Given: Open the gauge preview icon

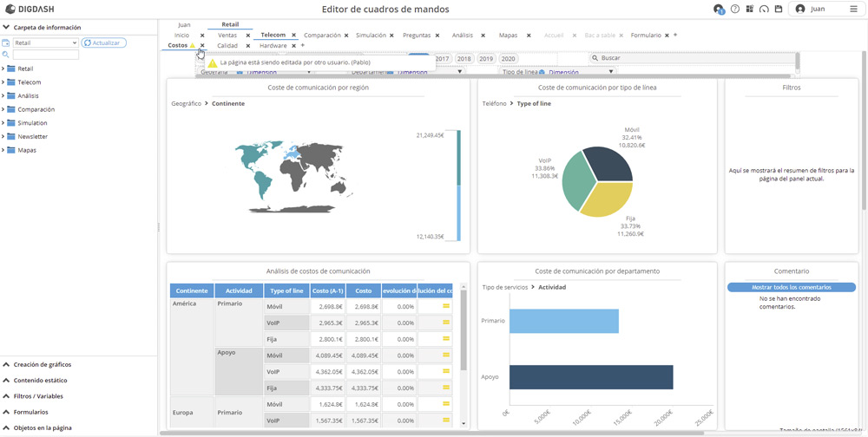Looking at the screenshot, I should coord(765,9).
